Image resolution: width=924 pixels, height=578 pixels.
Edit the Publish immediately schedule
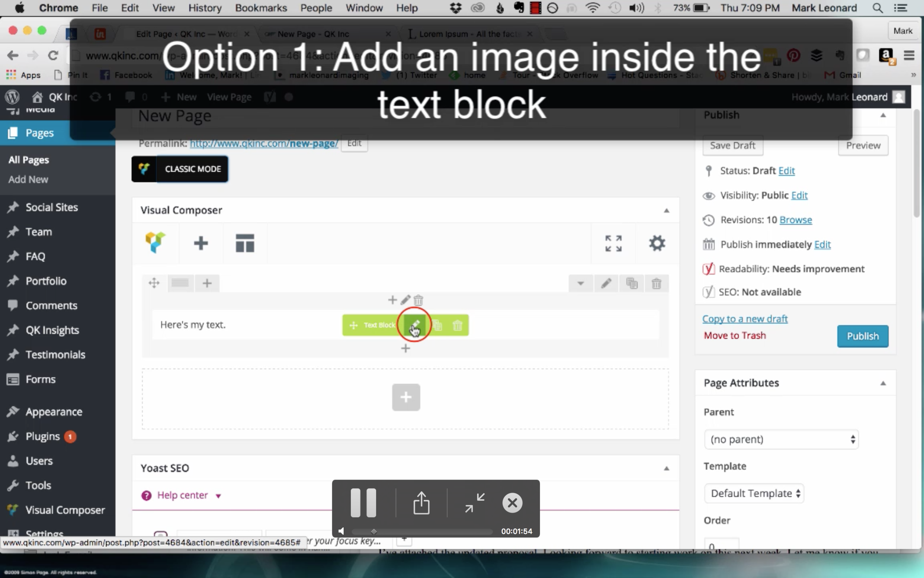pos(822,245)
